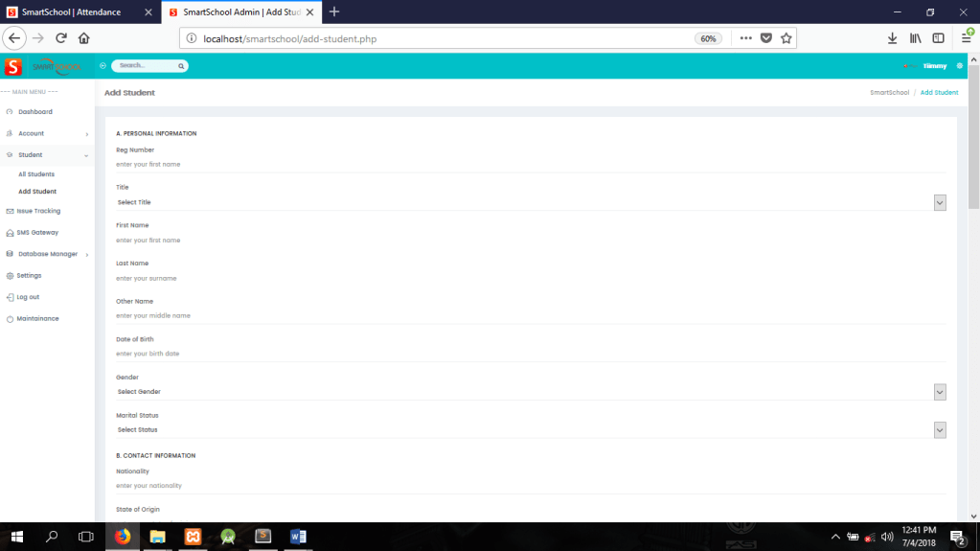The image size is (980, 551).
Task: Click the SmartSchool breadcrumb link
Action: pyautogui.click(x=889, y=93)
